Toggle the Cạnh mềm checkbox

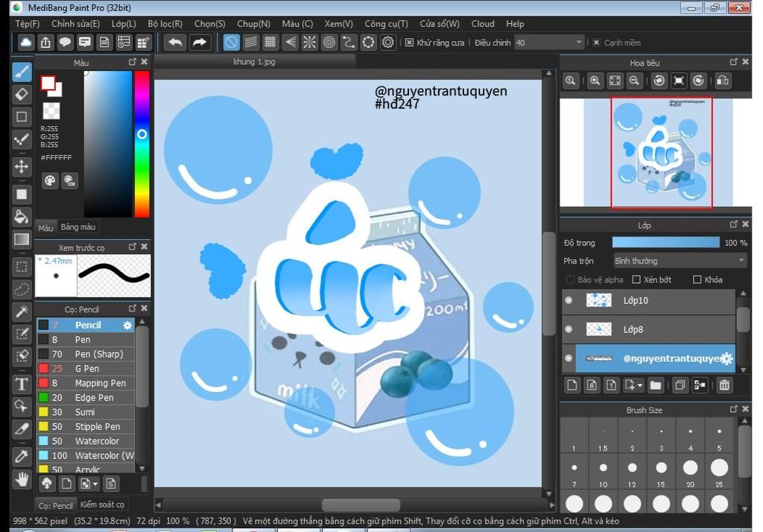(597, 42)
